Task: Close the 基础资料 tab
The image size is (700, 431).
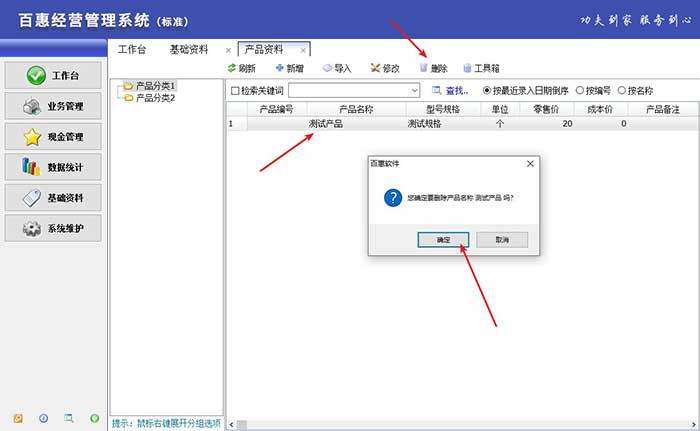Action: pos(228,50)
